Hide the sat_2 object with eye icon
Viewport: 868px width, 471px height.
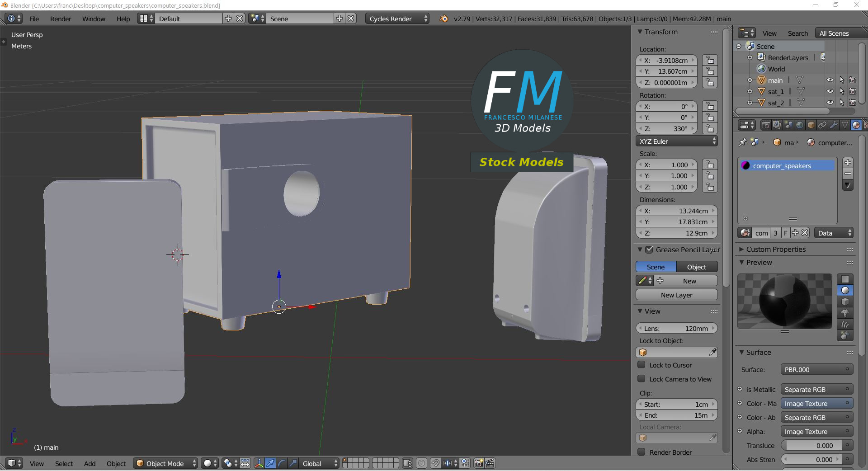click(830, 103)
